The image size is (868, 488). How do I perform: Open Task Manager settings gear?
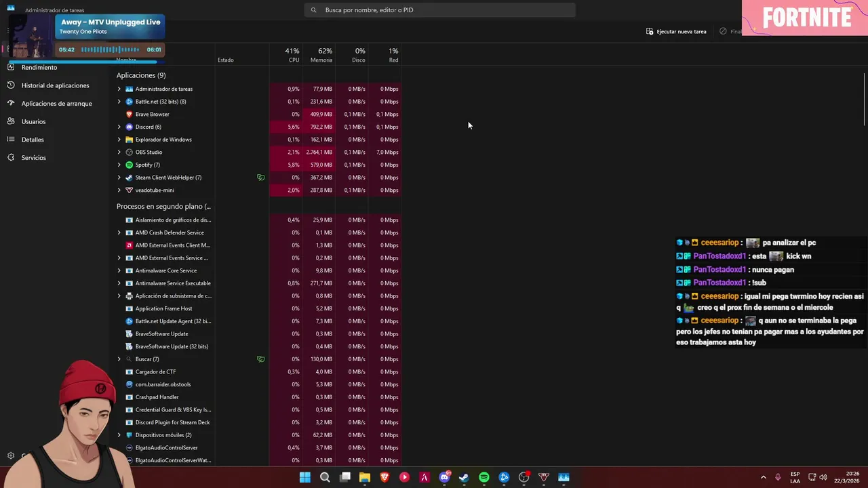(11, 455)
